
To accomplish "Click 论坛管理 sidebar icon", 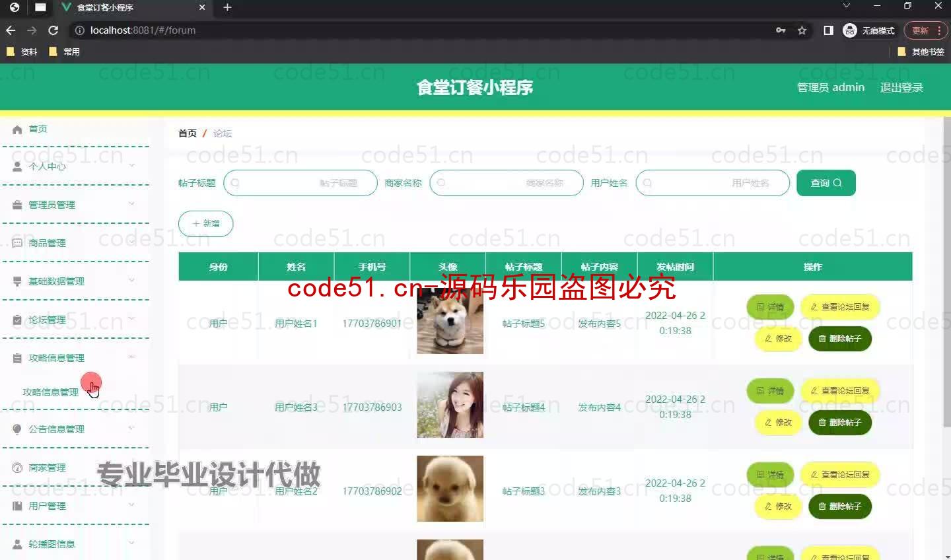I will tap(17, 320).
